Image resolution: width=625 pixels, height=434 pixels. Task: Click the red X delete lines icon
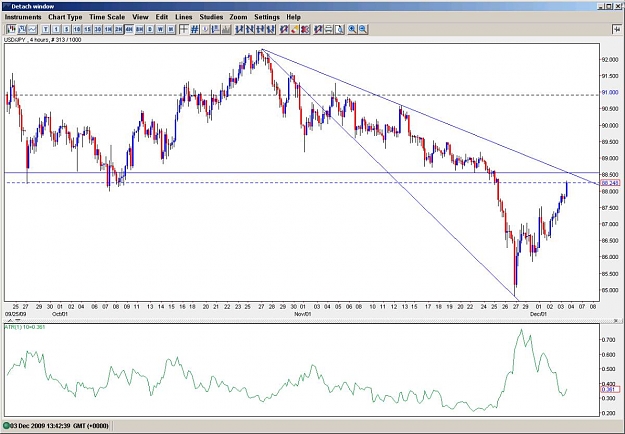pos(305,29)
